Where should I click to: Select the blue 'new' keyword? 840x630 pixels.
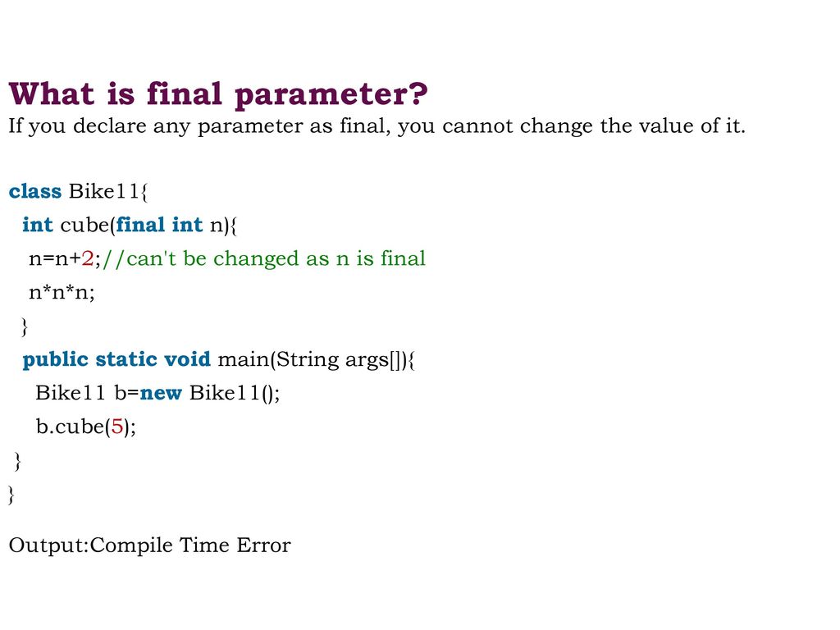[x=161, y=394]
